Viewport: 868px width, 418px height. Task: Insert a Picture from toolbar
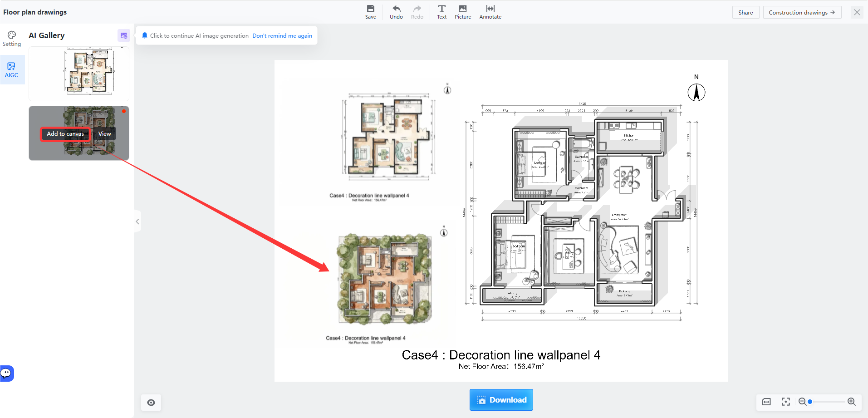pyautogui.click(x=463, y=12)
